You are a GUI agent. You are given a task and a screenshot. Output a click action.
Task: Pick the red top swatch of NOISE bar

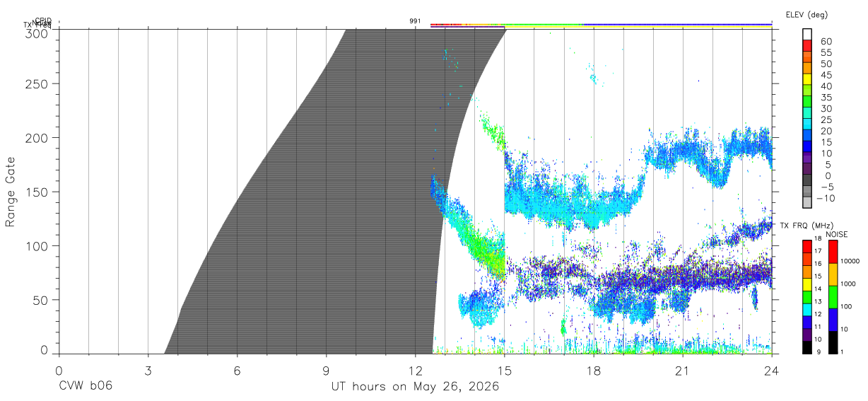pyautogui.click(x=832, y=251)
